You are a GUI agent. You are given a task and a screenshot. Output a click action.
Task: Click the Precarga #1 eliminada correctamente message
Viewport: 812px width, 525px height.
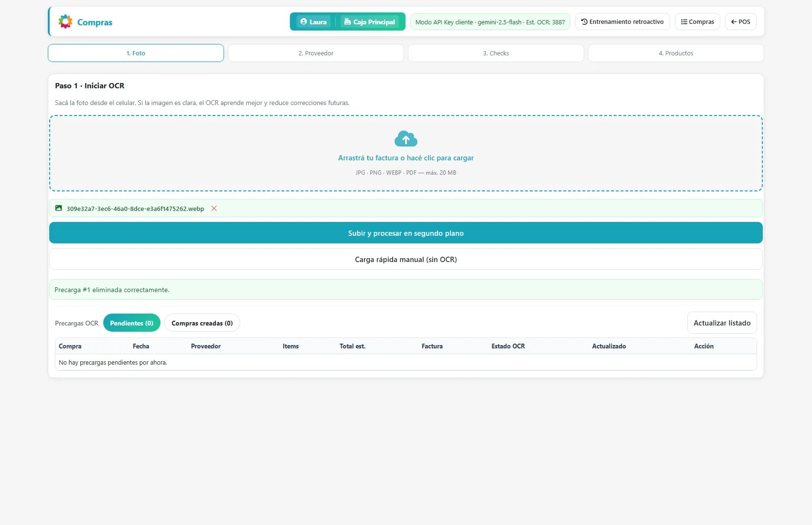point(406,290)
